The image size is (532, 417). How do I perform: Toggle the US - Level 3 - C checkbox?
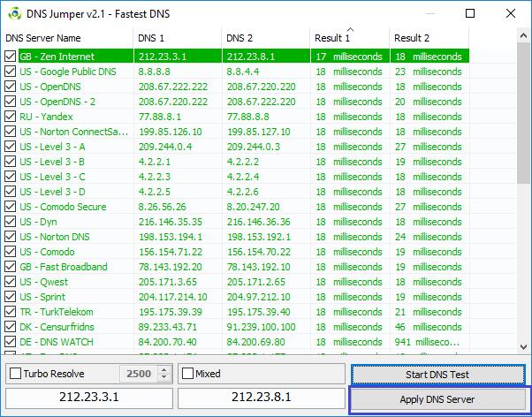[x=11, y=177]
